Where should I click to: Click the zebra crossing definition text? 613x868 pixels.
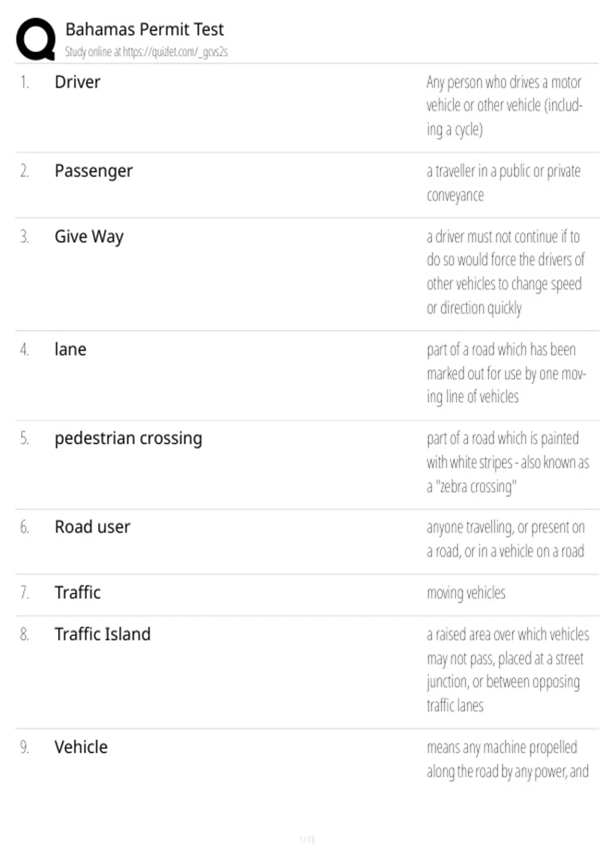[508, 463]
